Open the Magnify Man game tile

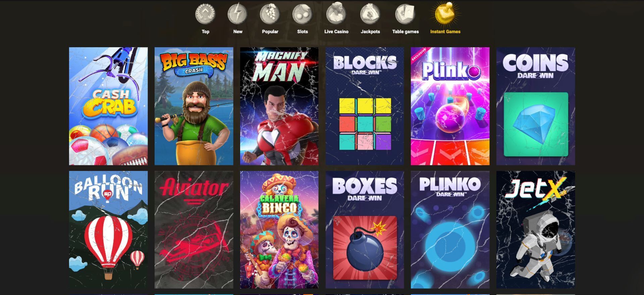pos(279,106)
